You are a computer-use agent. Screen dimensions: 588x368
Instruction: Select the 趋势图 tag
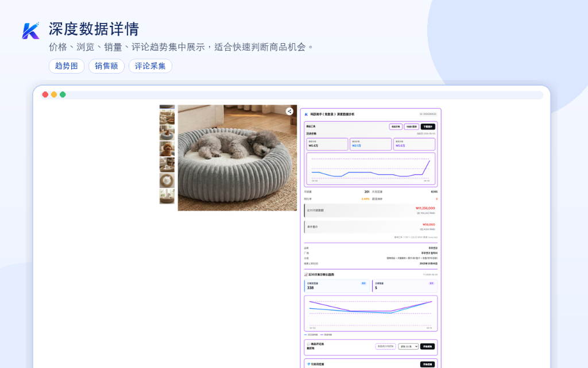(x=67, y=66)
